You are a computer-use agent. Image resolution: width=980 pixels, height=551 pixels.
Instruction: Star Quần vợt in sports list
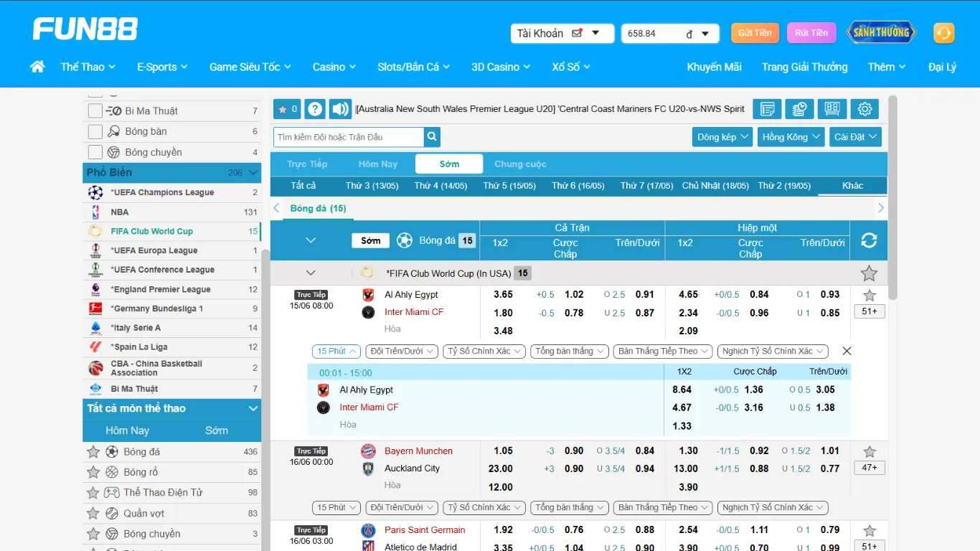click(93, 514)
